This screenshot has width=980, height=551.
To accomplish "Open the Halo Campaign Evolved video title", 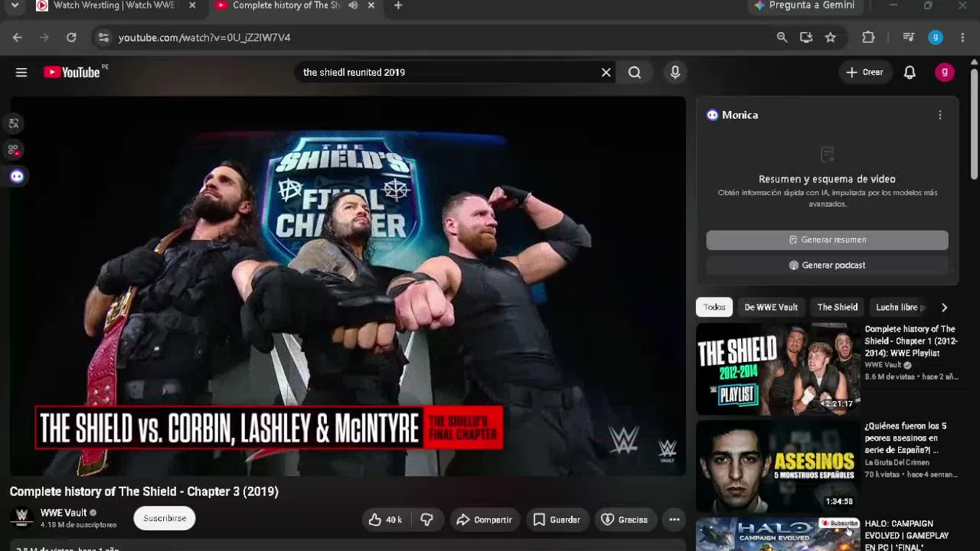I will (x=906, y=535).
